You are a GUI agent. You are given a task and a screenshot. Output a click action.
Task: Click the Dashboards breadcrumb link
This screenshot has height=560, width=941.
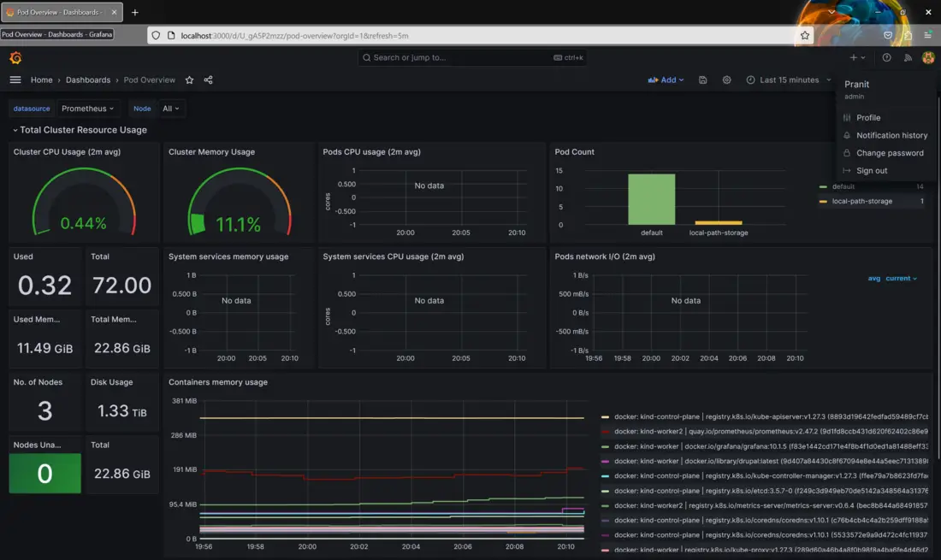pyautogui.click(x=88, y=80)
